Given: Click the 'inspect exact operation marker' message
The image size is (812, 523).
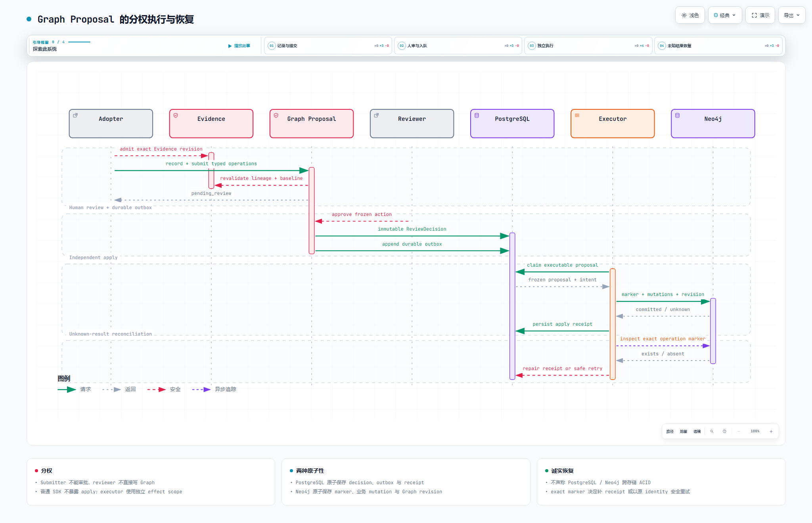Looking at the screenshot, I should (663, 339).
